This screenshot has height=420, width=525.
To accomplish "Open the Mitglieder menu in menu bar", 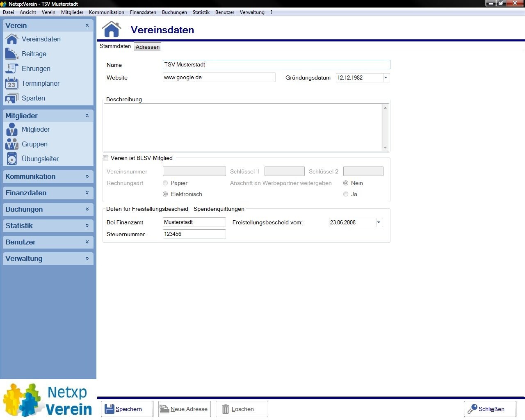I will (72, 12).
